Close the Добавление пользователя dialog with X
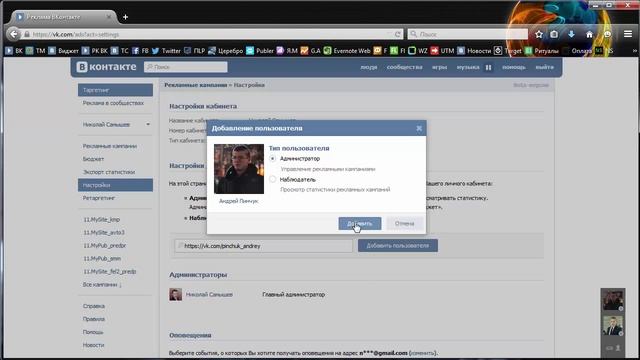Image resolution: width=640 pixels, height=360 pixels. tap(419, 128)
